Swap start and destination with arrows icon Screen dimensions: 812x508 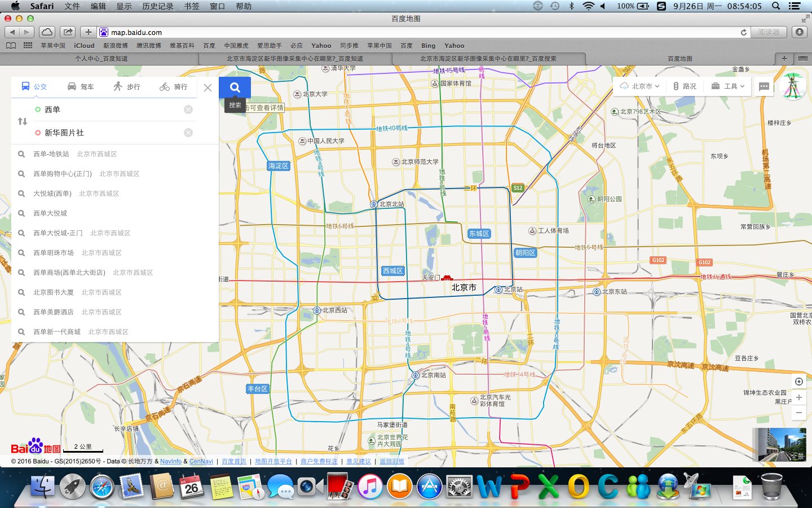[23, 121]
